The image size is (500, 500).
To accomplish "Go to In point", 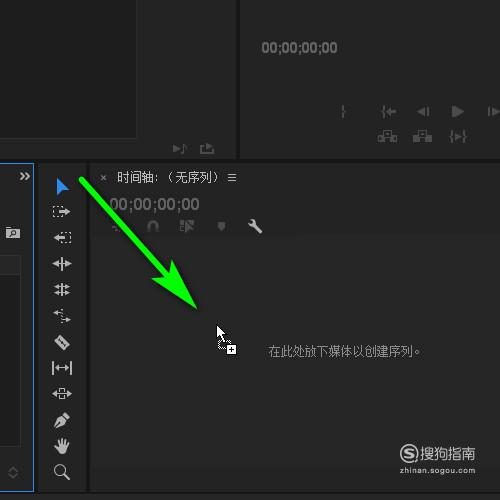I will pos(388,112).
